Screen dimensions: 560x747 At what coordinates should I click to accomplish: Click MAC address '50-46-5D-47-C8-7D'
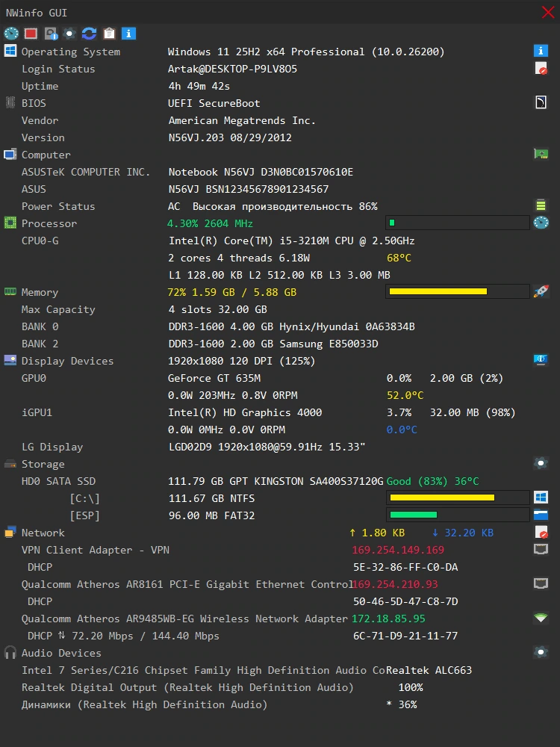pos(405,601)
